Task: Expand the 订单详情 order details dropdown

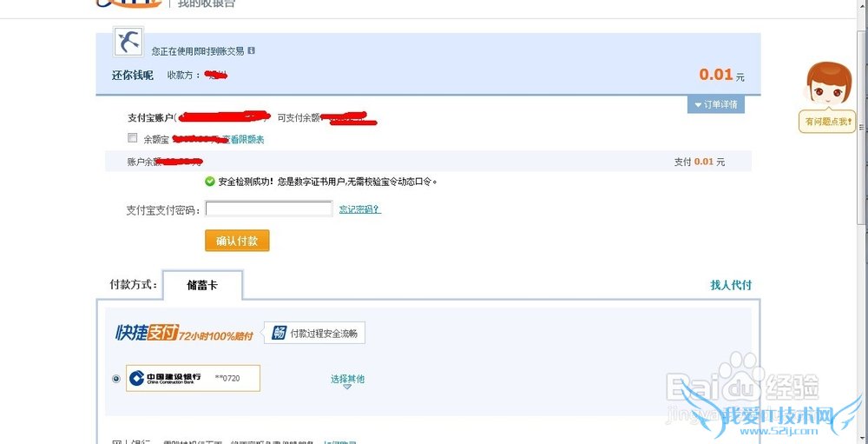Action: [716, 104]
